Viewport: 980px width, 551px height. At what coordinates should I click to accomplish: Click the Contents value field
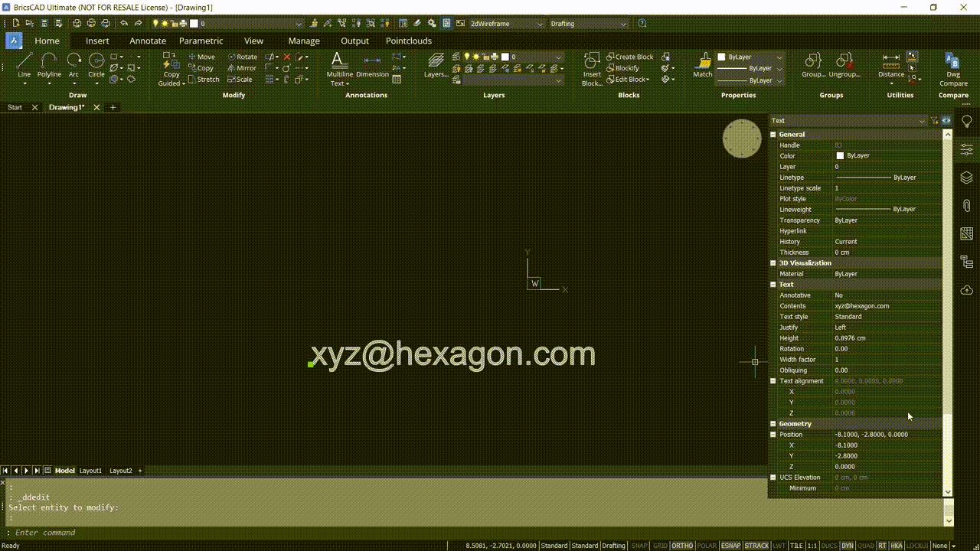pyautogui.click(x=887, y=306)
